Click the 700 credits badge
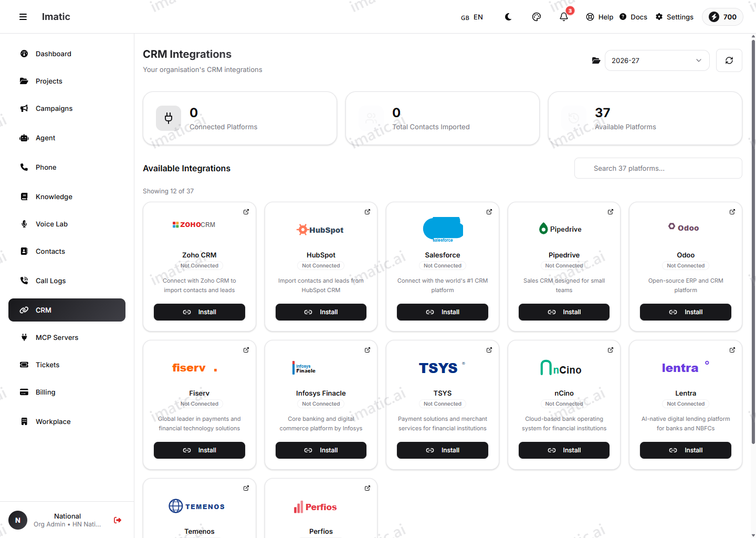The height and width of the screenshot is (538, 756). tap(722, 17)
